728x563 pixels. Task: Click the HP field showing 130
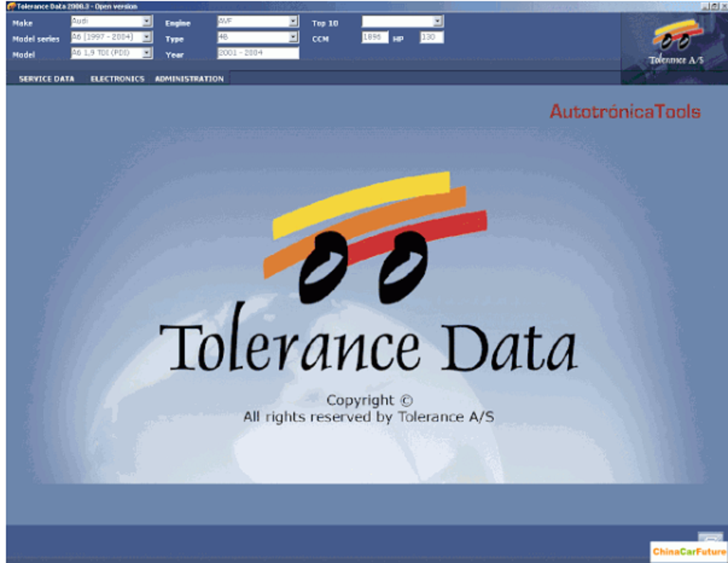(x=432, y=37)
